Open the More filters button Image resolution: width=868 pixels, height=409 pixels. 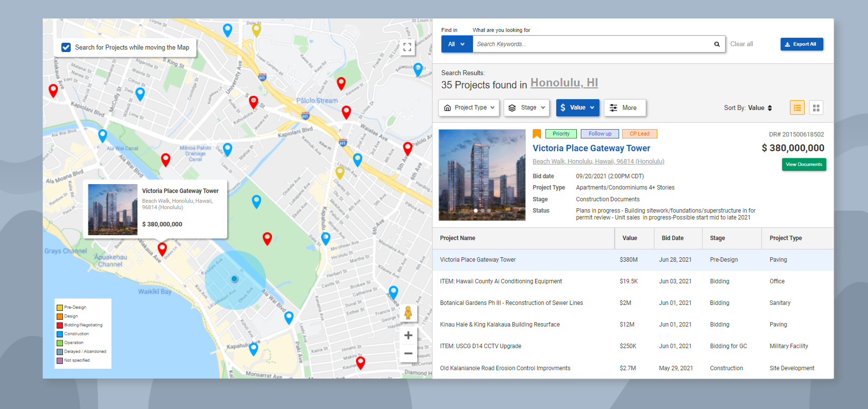[624, 108]
